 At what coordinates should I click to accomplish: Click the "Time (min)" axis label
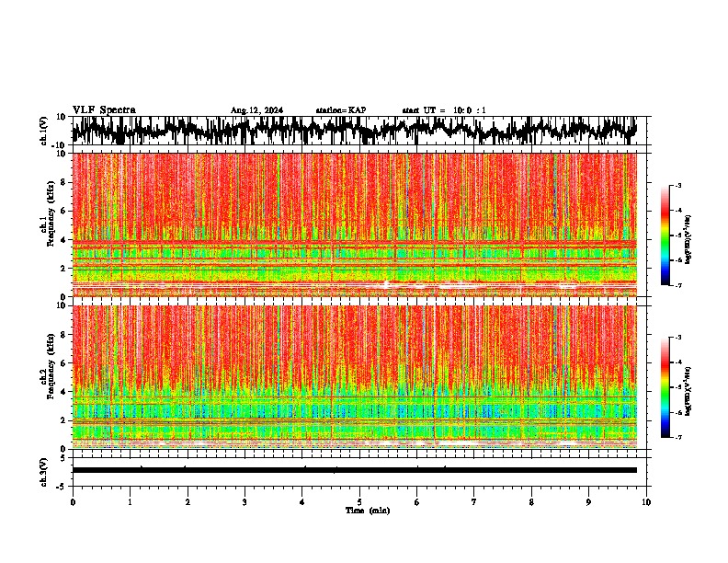click(368, 511)
